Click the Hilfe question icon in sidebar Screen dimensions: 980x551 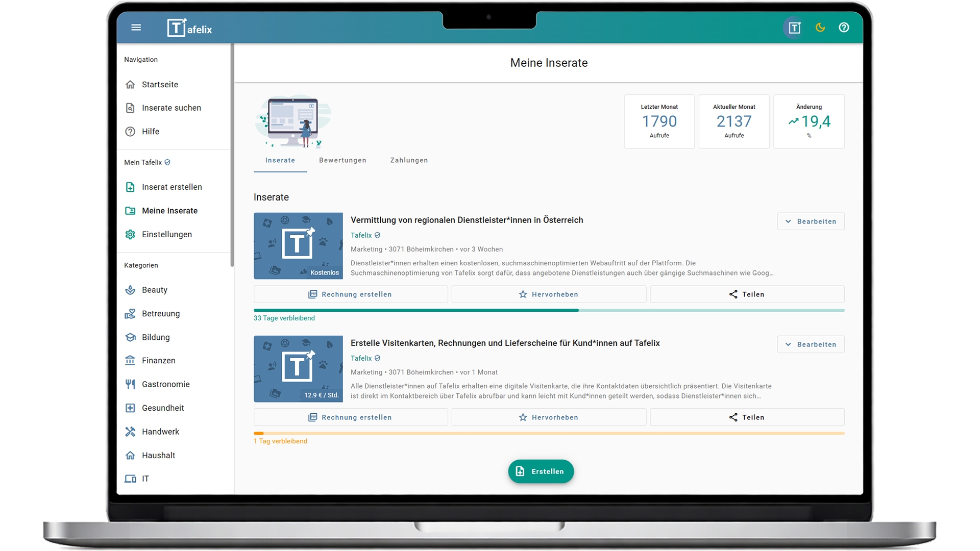[130, 132]
